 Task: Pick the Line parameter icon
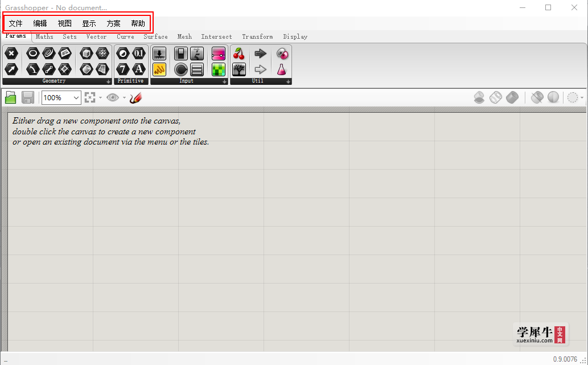pos(49,69)
